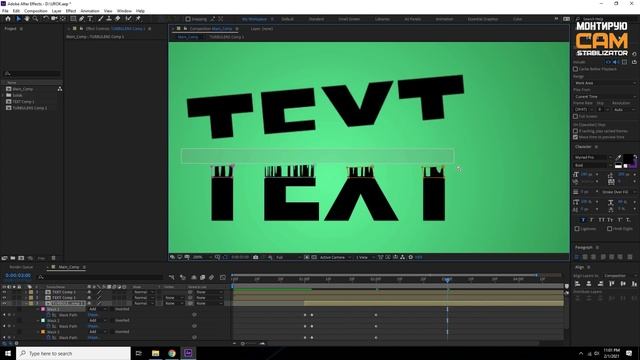Screen dimensions: 640x360
Task: Select the Hand tool
Action: (27, 19)
